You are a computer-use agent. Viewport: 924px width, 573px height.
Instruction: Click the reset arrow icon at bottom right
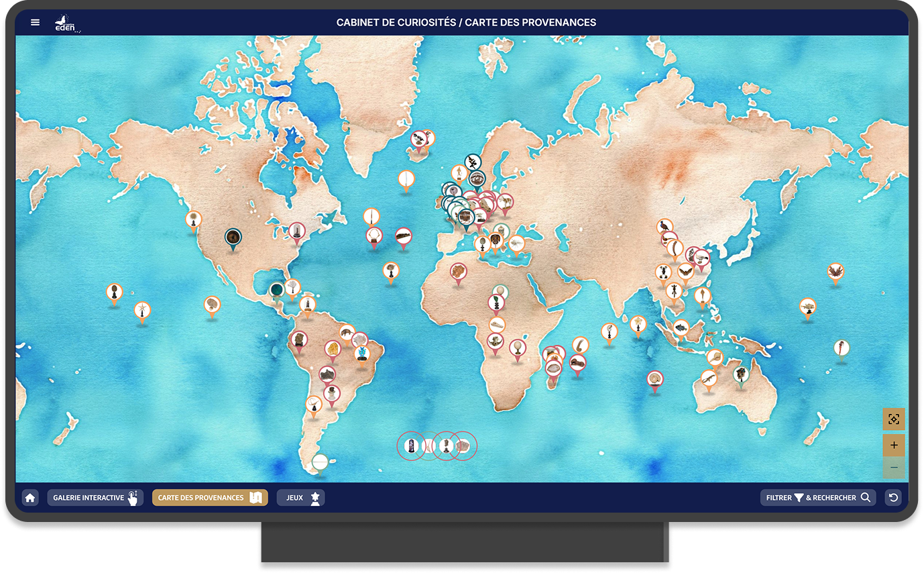click(x=893, y=498)
